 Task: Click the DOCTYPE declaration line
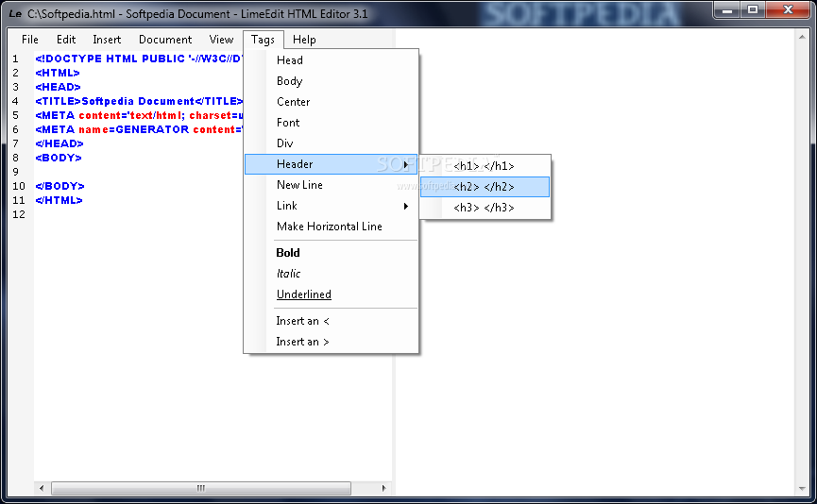tap(139, 59)
